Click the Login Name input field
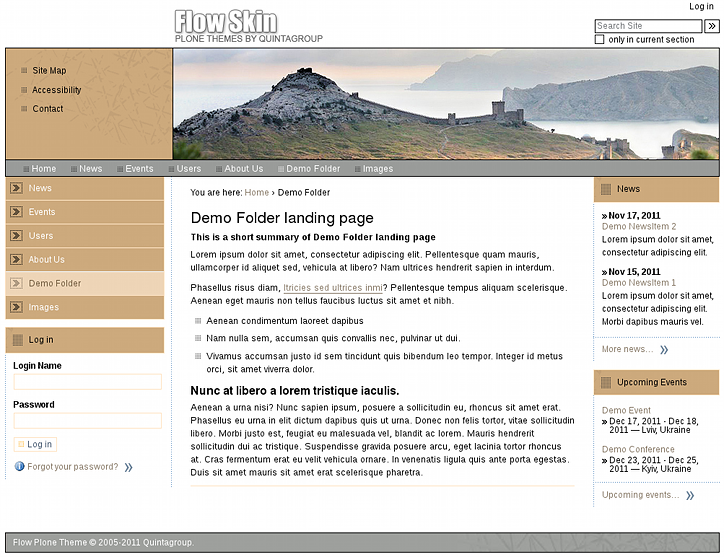 tap(88, 382)
